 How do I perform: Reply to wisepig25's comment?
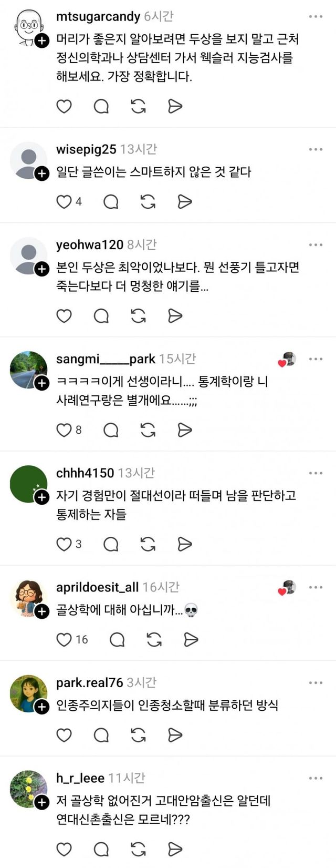(x=111, y=201)
